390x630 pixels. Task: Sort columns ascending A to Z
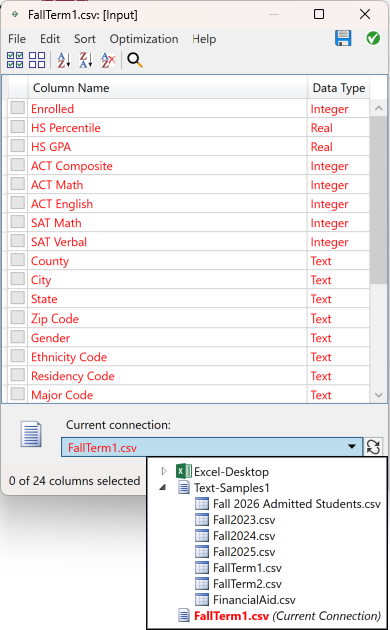click(63, 60)
